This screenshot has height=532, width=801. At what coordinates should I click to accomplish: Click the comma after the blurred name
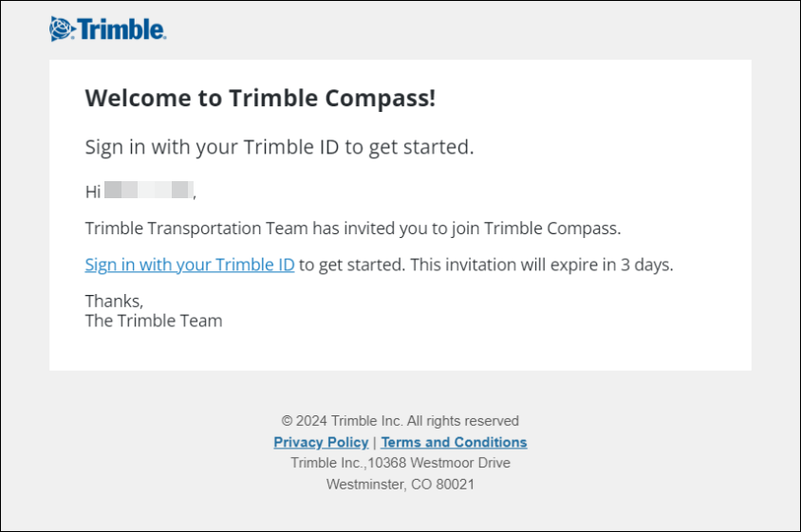coord(195,193)
